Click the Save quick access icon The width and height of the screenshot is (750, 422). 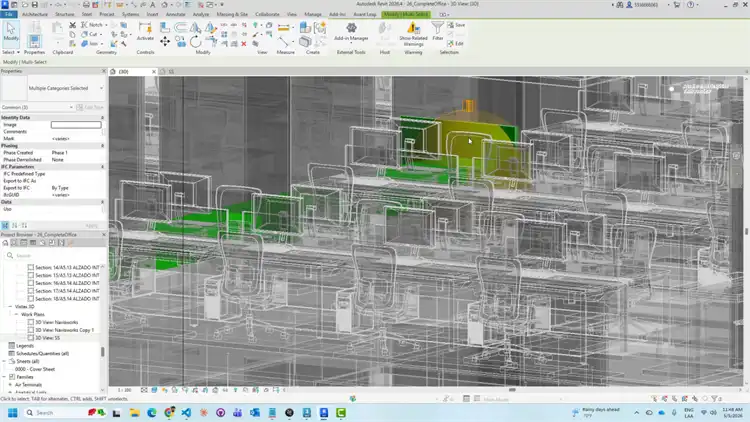coord(34,4)
